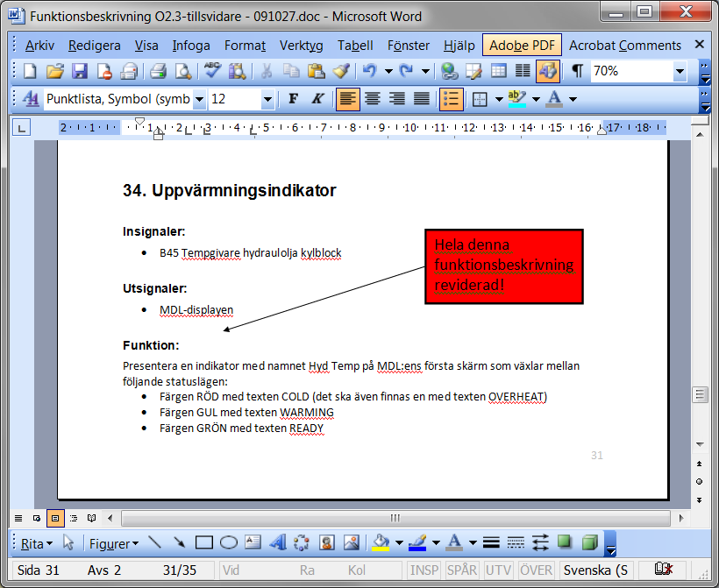Viewport: 719px width, 588px height.
Task: Insert a table from toolbar
Action: point(498,72)
